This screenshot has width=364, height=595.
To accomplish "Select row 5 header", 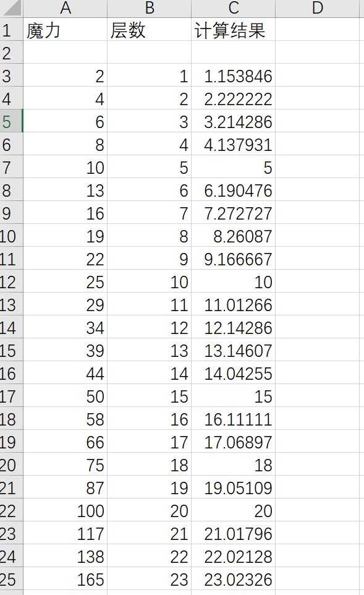I will (x=11, y=121).
